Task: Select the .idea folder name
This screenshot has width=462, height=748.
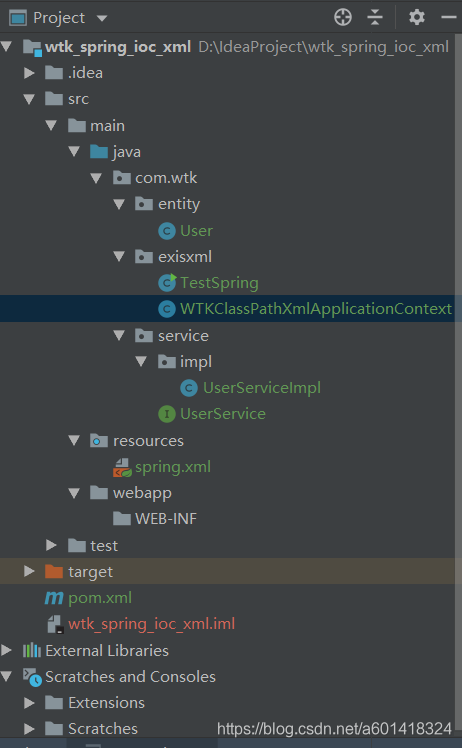Action: [x=85, y=73]
